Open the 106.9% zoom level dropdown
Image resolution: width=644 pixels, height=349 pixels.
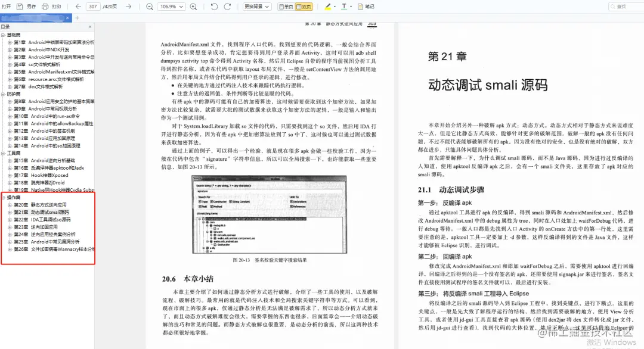171,7
